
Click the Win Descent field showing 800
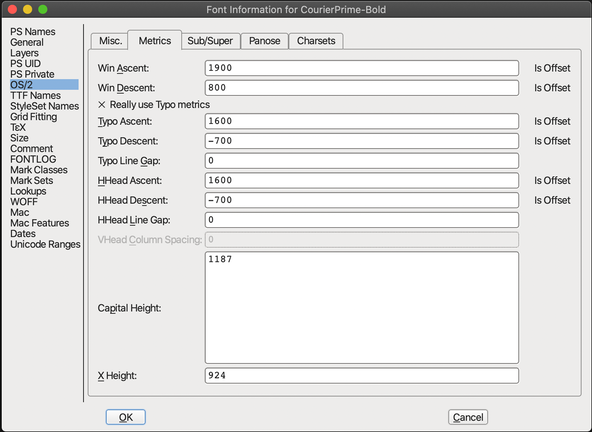362,88
